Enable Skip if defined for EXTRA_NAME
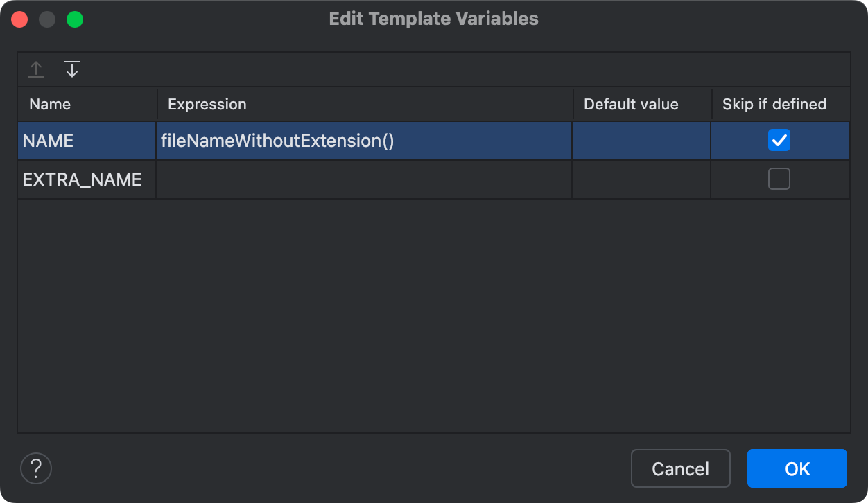 click(x=779, y=179)
